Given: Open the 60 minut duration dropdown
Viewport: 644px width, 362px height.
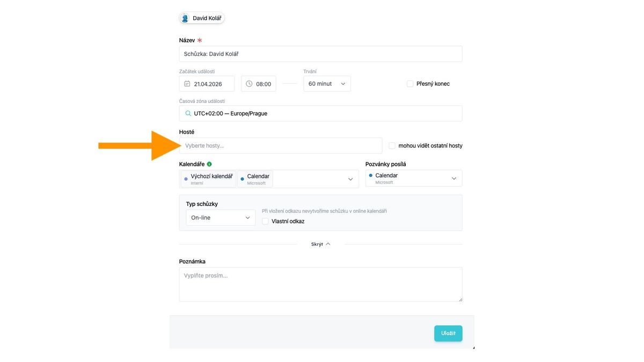Looking at the screenshot, I should click(x=327, y=84).
